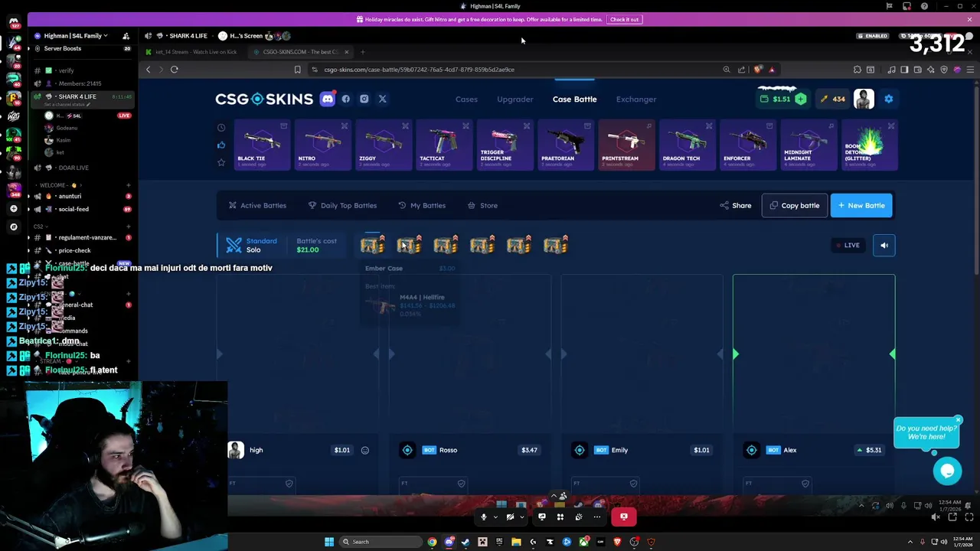The height and width of the screenshot is (551, 980).
Task: Open the Facebook social icon
Action: tap(346, 99)
